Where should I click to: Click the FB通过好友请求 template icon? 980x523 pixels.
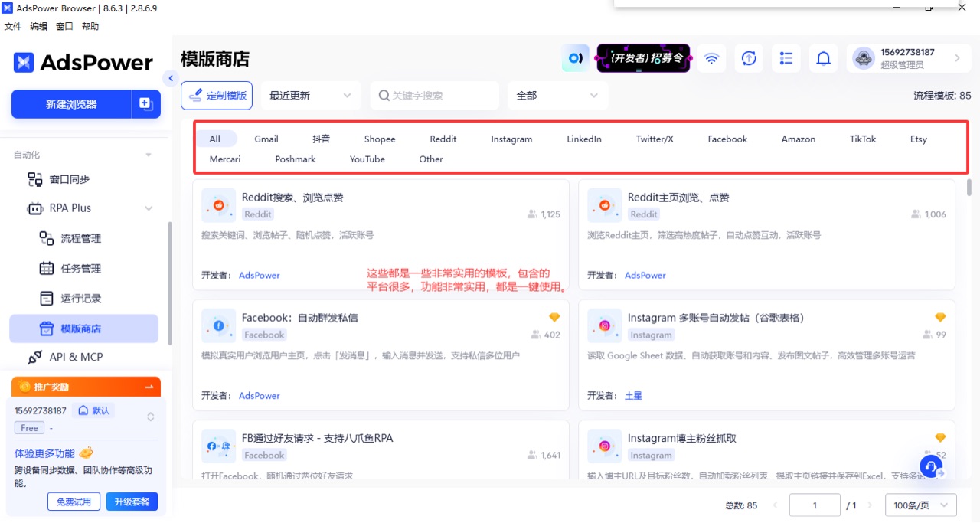coord(218,446)
